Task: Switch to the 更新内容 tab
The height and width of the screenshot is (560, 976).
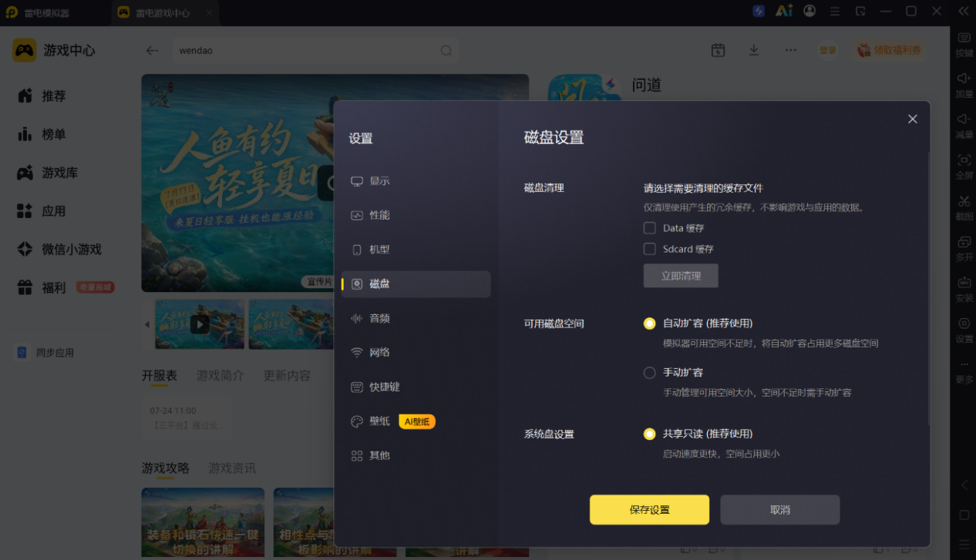Action: click(x=287, y=376)
